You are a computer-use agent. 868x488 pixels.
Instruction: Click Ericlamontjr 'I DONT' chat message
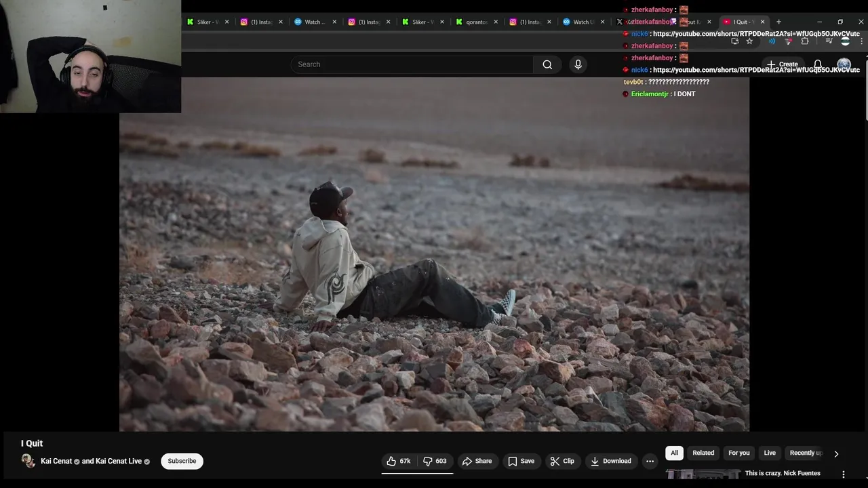coord(659,94)
